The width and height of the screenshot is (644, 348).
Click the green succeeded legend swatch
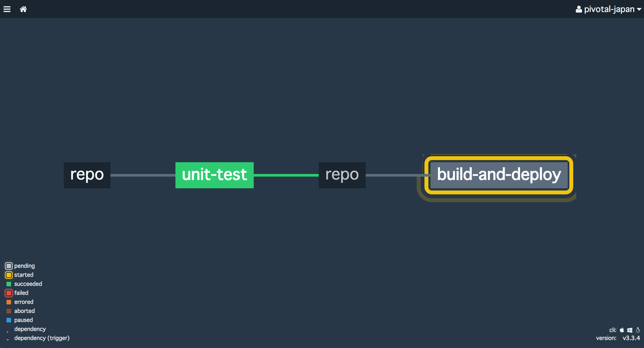(x=9, y=284)
